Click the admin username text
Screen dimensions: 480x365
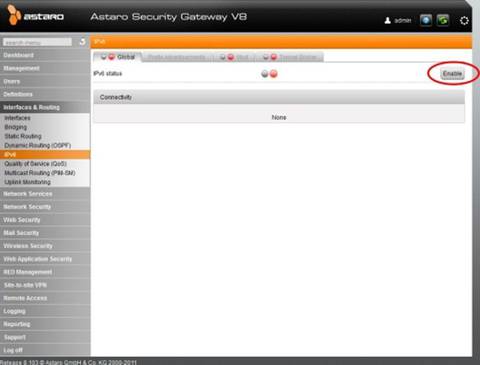(403, 21)
